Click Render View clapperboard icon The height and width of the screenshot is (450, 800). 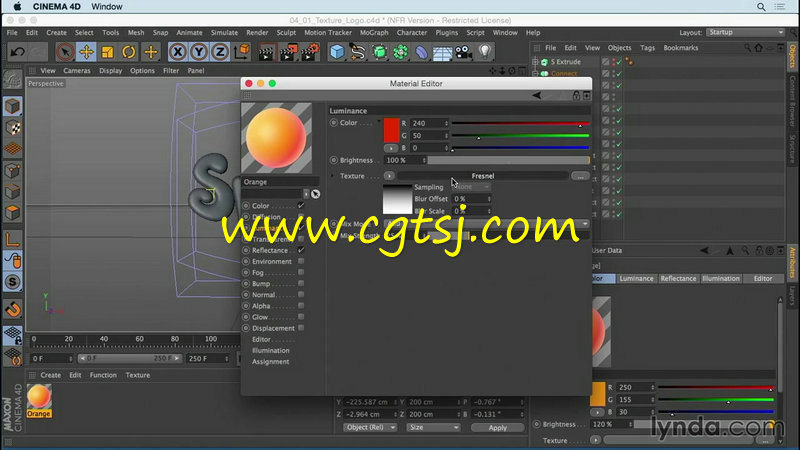point(266,52)
